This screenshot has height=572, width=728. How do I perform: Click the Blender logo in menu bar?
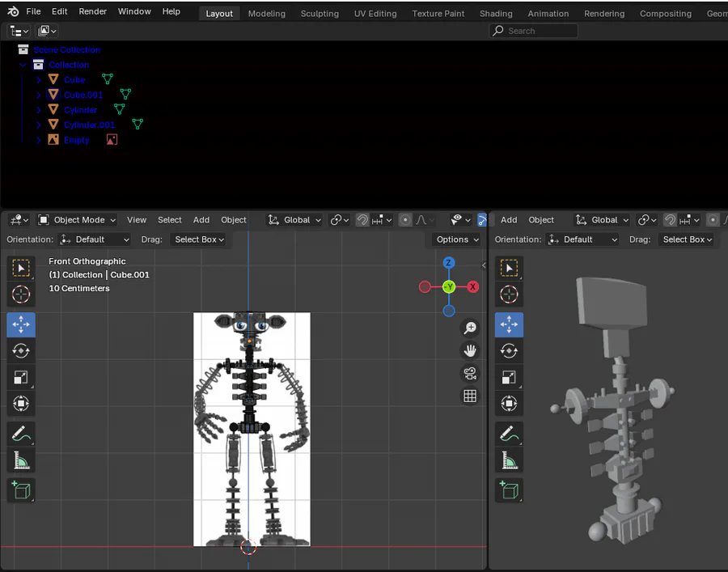[13, 11]
